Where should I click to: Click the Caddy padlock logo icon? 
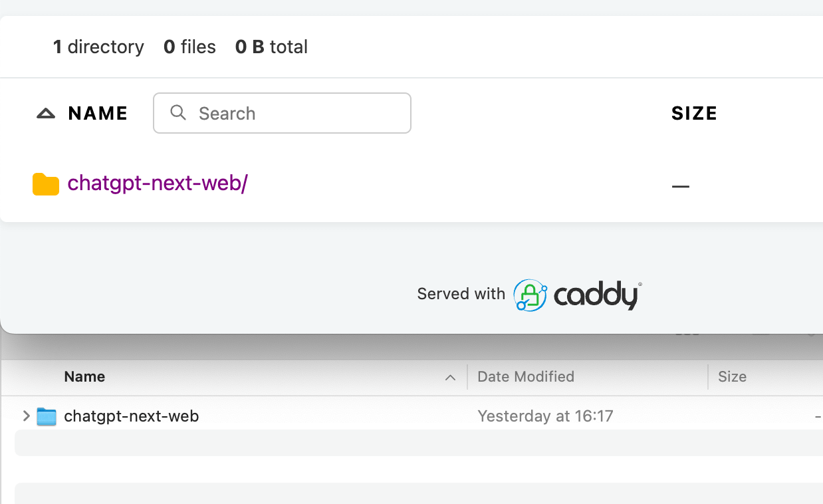[x=530, y=295]
